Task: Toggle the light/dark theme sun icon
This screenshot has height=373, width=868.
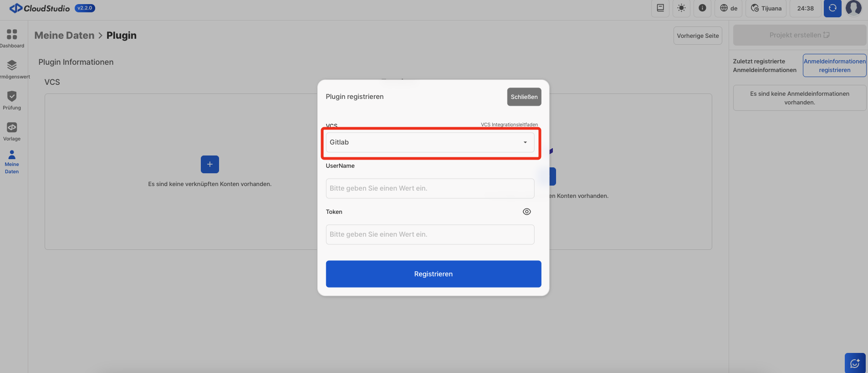Action: pos(681,8)
